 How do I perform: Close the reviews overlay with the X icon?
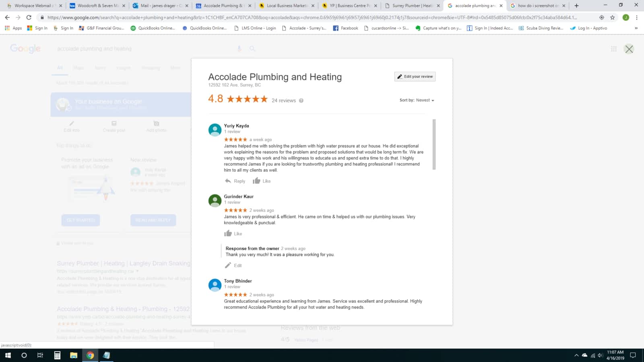point(629,49)
